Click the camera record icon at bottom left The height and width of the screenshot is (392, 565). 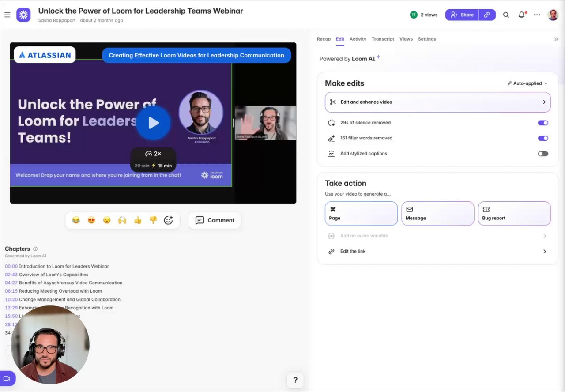pos(7,378)
